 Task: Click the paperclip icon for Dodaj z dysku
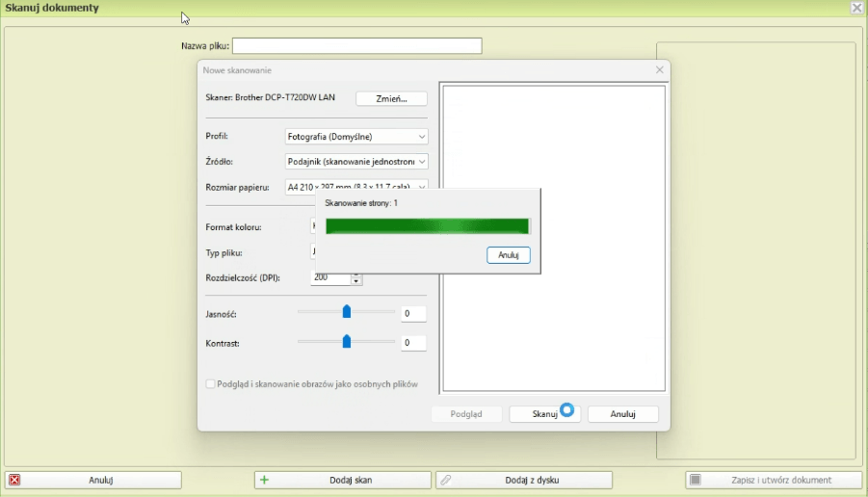coord(445,480)
